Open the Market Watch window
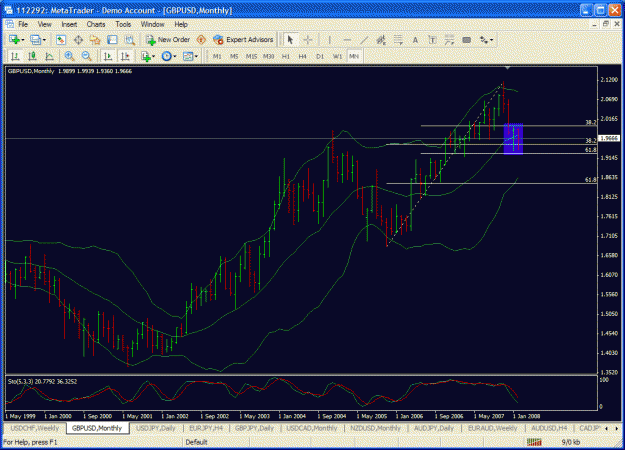625x450 pixels. point(61,40)
